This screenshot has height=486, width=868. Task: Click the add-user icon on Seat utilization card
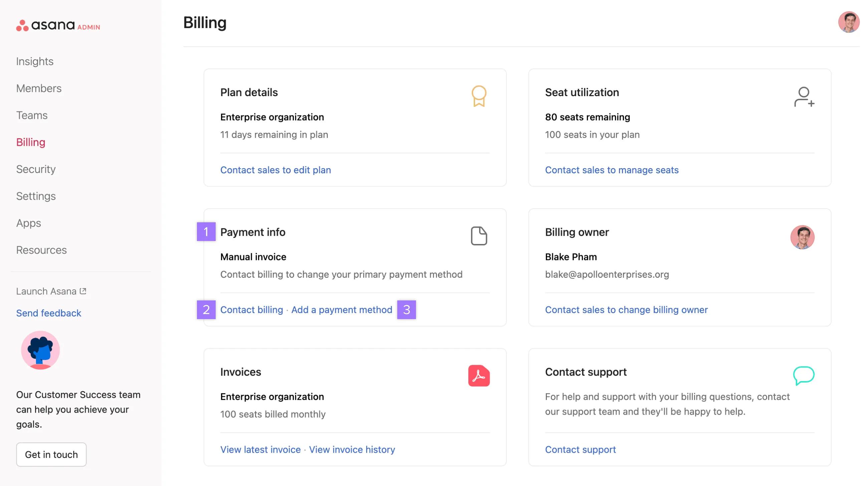pyautogui.click(x=805, y=98)
